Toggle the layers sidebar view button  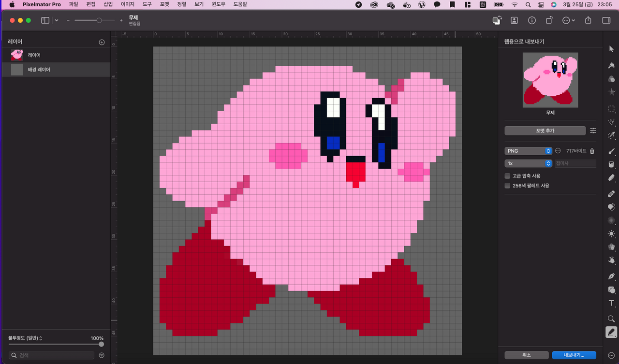coord(45,20)
